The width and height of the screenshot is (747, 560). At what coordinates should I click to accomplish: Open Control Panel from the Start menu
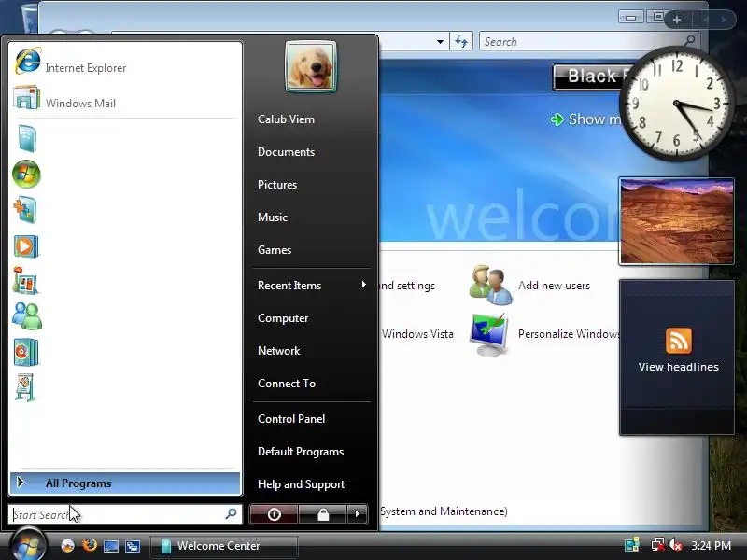click(x=291, y=419)
